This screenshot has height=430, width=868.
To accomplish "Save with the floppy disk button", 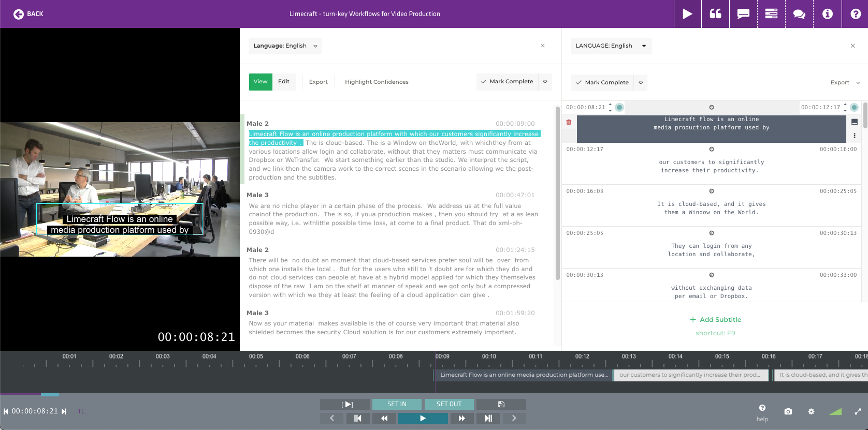I will click(501, 404).
